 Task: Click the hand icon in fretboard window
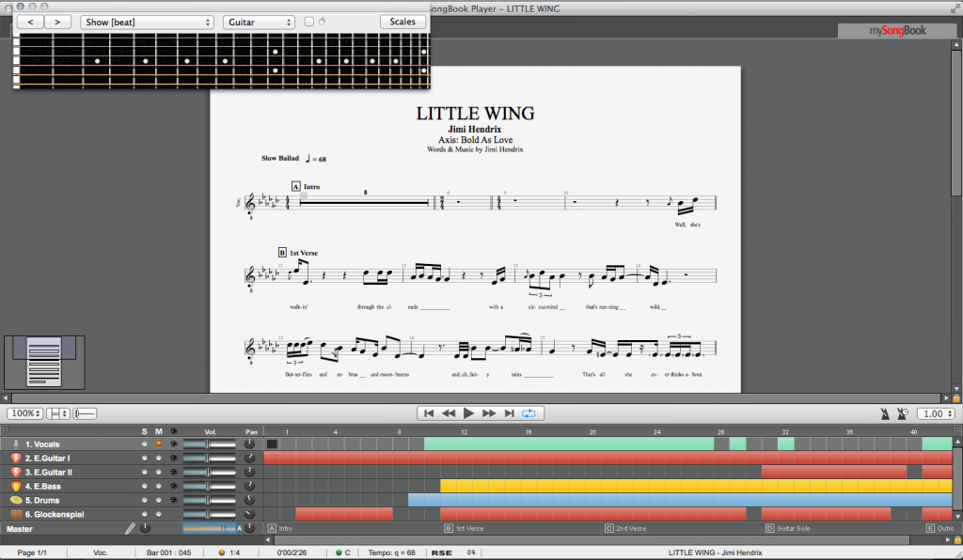pos(322,22)
